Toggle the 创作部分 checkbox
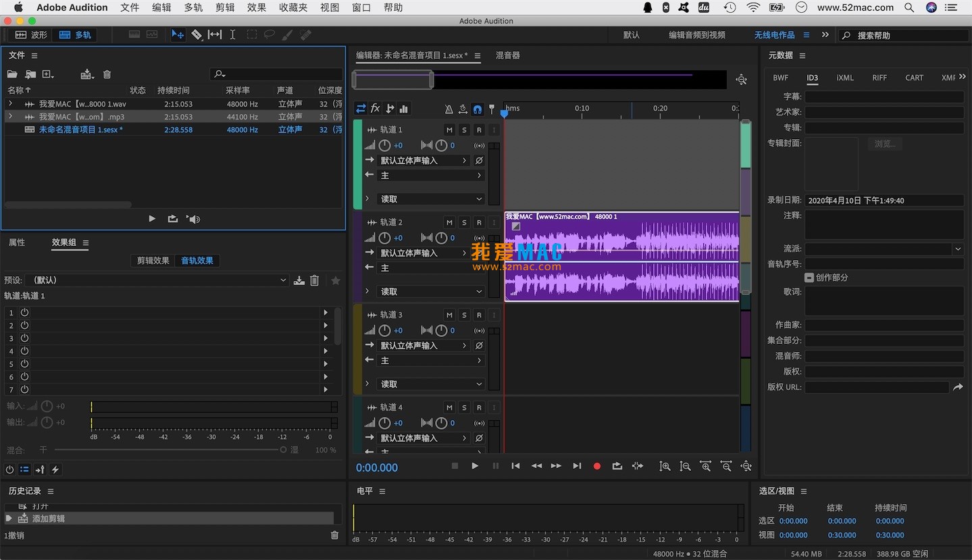The width and height of the screenshot is (972, 560). tap(809, 278)
